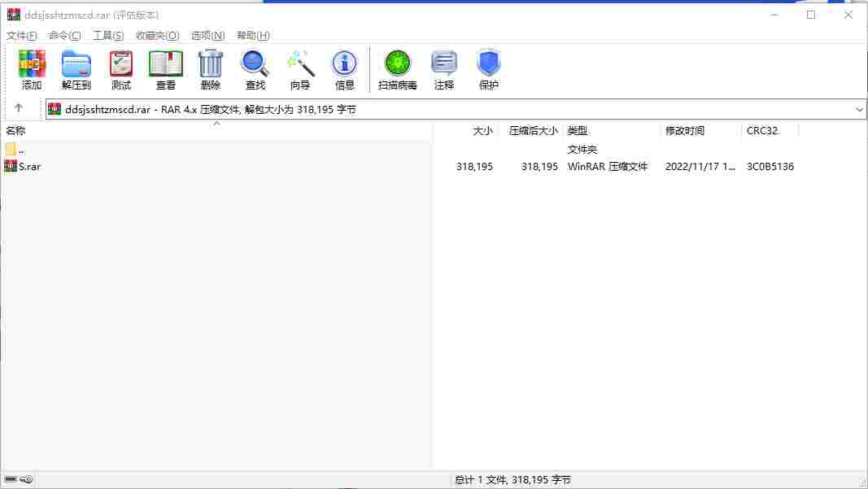Start Virus Scan (扫描病毒) icon
The width and height of the screenshot is (868, 489).
pos(398,69)
